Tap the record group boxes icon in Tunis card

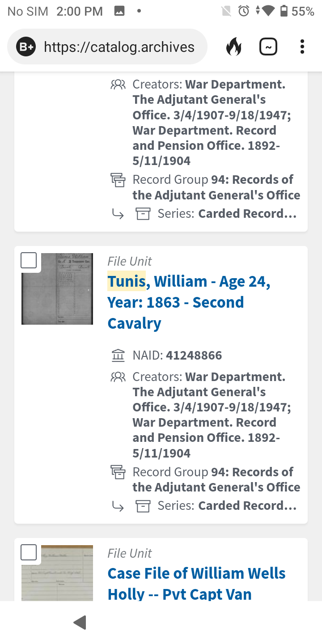[x=118, y=472]
